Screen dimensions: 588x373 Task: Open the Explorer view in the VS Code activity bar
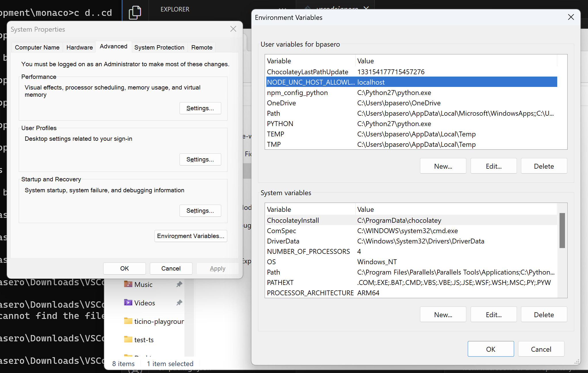coord(135,12)
